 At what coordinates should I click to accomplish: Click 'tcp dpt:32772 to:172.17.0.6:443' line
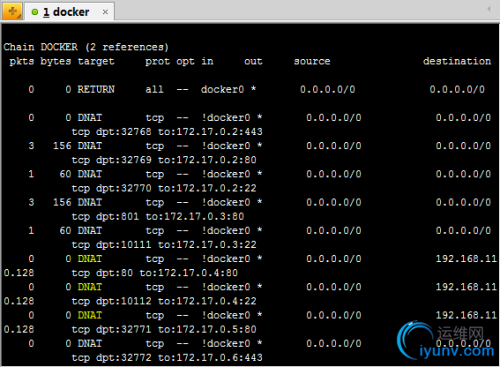(167, 358)
